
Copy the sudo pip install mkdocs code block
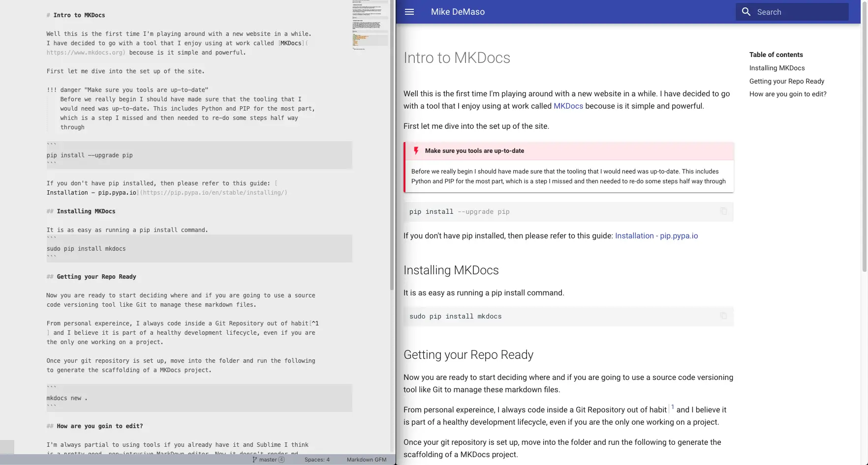click(723, 316)
